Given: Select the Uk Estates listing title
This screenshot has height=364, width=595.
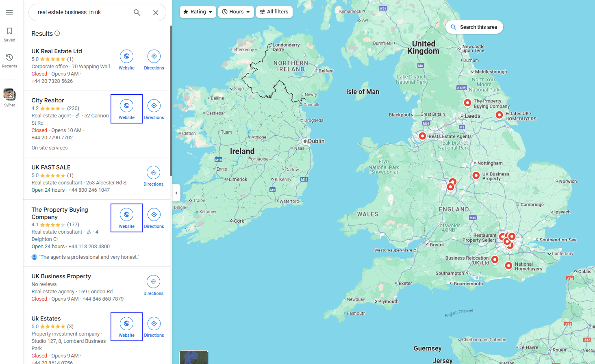Looking at the screenshot, I should point(46,318).
